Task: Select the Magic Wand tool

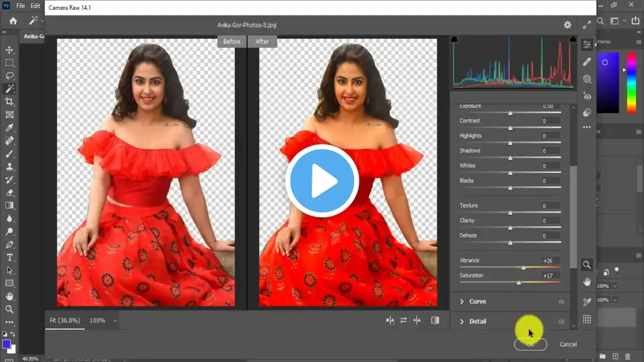Action: [10, 89]
